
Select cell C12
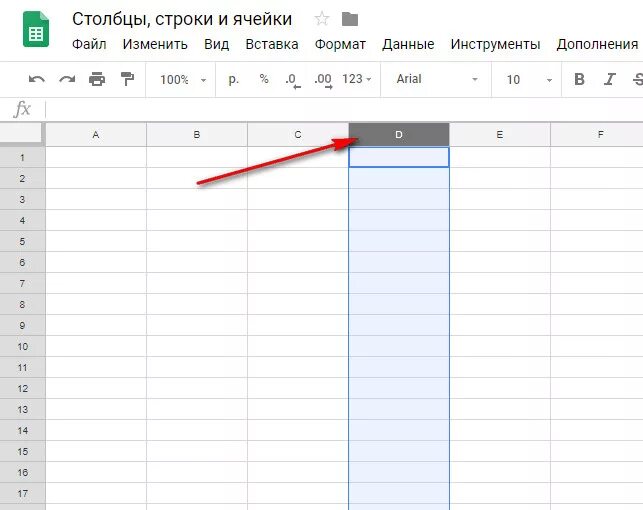point(298,389)
